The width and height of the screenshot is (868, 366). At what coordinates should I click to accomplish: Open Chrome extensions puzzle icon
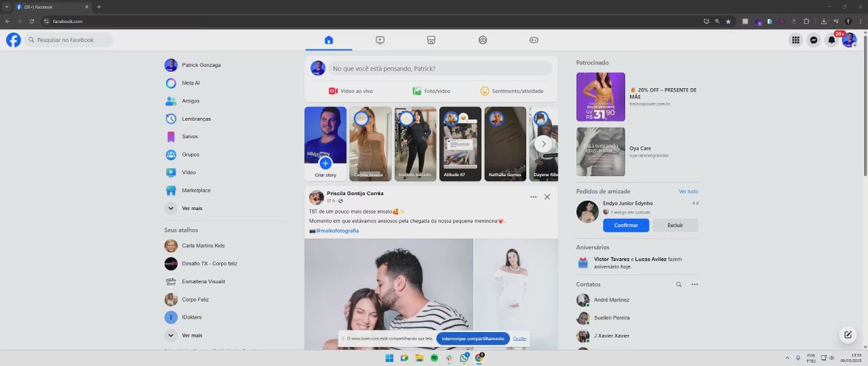[806, 21]
